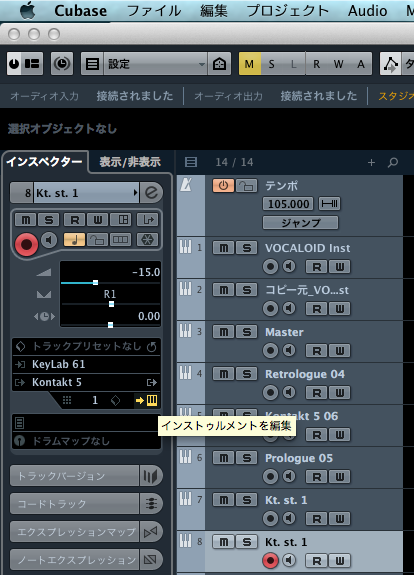Solo the Retrologue 04 track
The height and width of the screenshot is (575, 414).
pos(246,374)
